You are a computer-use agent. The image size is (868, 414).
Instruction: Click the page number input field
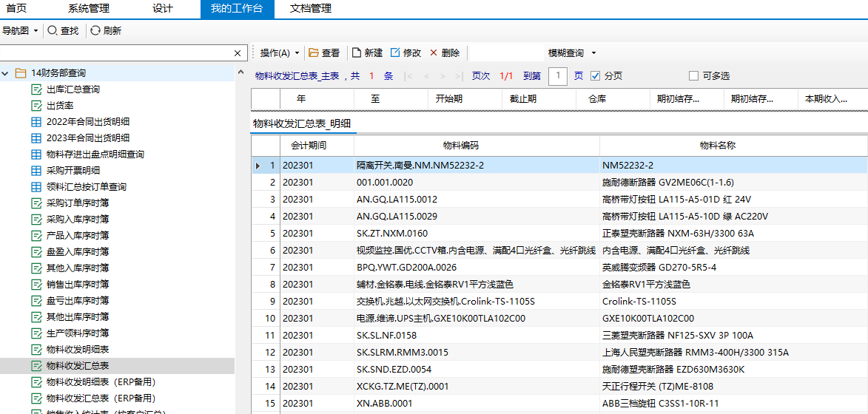tap(558, 76)
